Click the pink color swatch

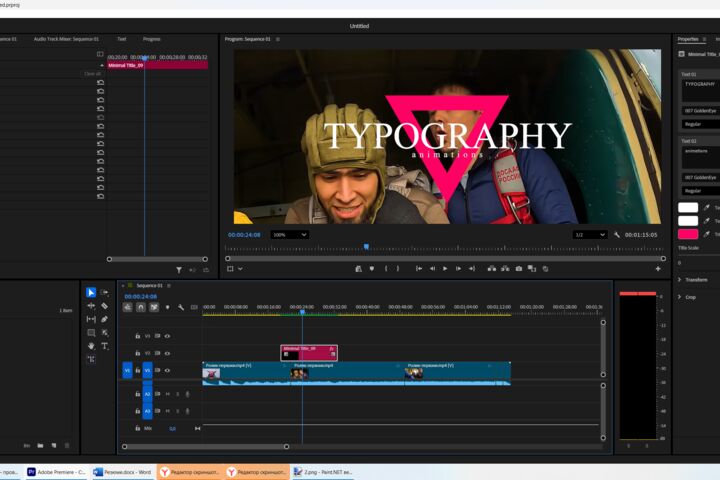pyautogui.click(x=688, y=234)
